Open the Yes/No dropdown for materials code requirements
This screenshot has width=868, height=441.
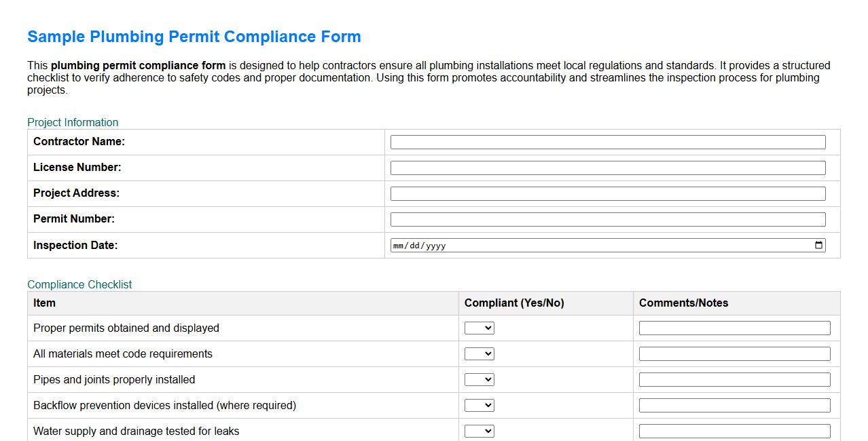pyautogui.click(x=480, y=353)
